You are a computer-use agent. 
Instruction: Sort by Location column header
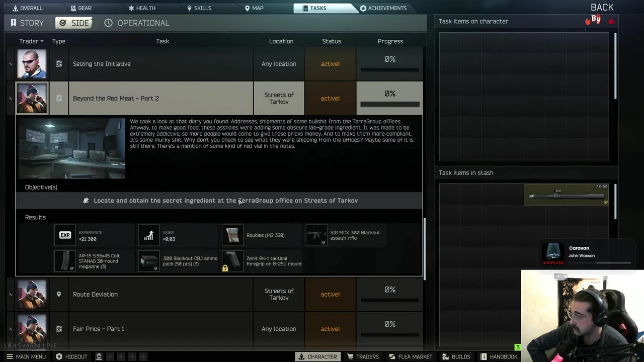click(281, 41)
